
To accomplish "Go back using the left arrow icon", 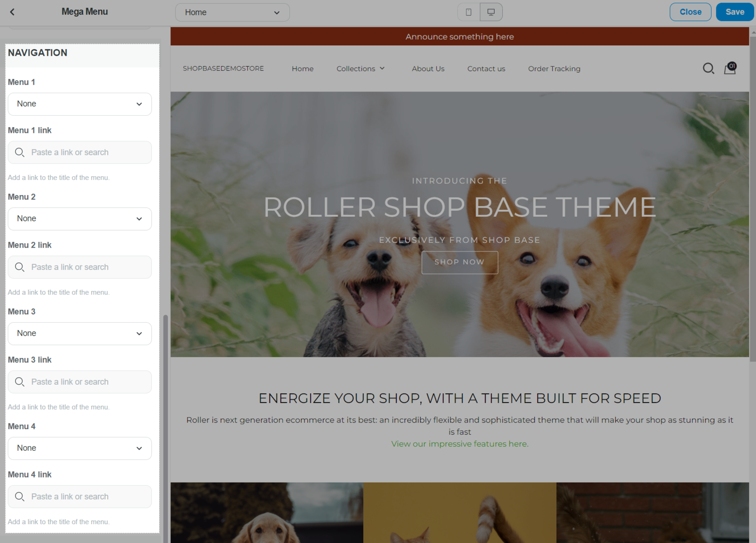I will [12, 12].
